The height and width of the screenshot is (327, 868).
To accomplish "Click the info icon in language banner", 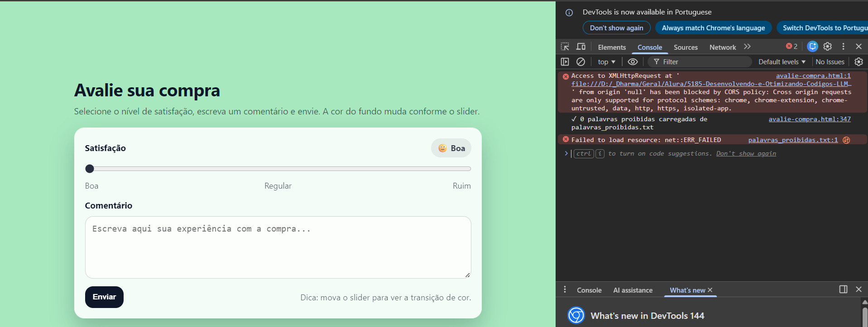I will (569, 13).
